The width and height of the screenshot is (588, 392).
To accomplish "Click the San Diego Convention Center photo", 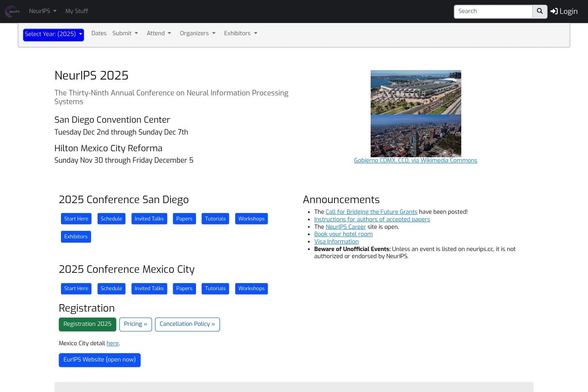I will pyautogui.click(x=416, y=92).
